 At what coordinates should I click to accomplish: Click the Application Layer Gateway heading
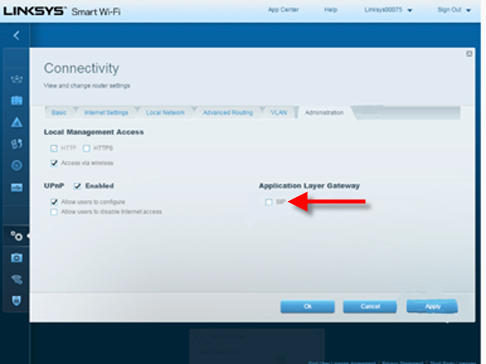(309, 186)
